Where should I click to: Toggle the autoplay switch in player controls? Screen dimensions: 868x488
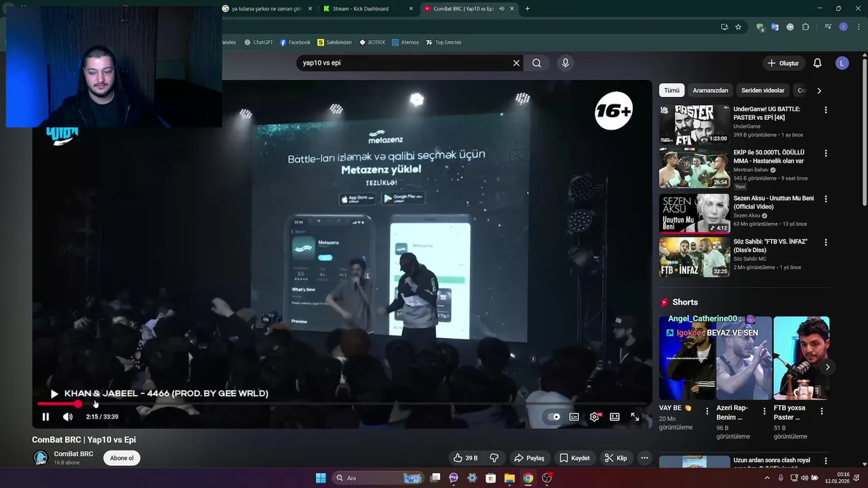tap(555, 417)
